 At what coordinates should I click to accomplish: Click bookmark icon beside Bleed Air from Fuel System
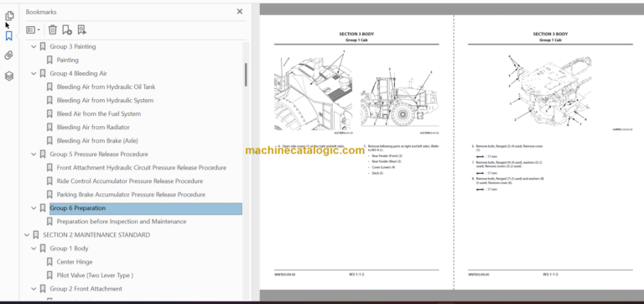pyautogui.click(x=49, y=114)
